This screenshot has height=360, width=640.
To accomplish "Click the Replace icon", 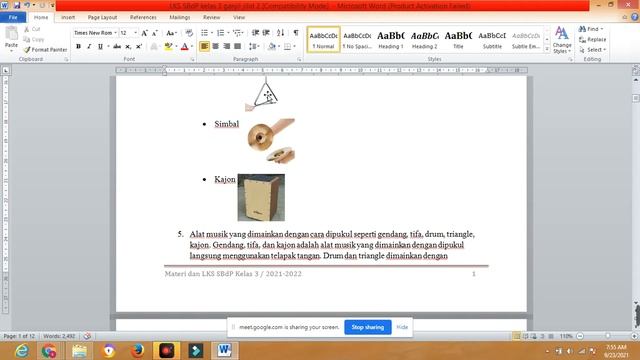I will click(x=582, y=40).
